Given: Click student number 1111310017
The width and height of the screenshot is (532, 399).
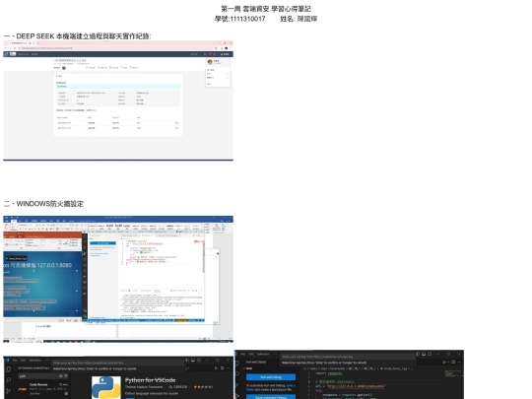Looking at the screenshot, I should click(247, 19).
